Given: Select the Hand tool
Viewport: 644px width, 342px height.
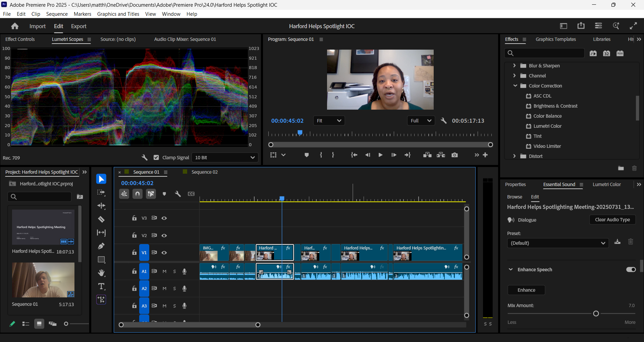Looking at the screenshot, I should tap(101, 273).
